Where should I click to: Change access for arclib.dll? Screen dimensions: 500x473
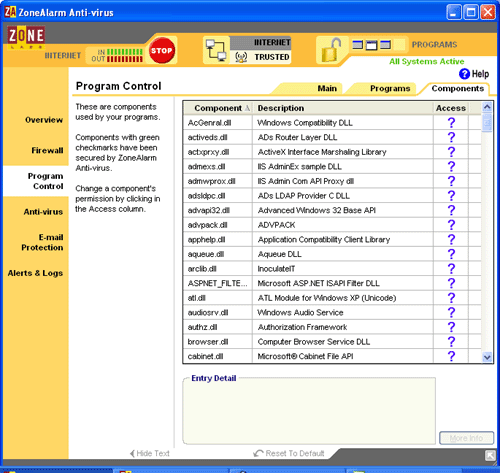(451, 269)
